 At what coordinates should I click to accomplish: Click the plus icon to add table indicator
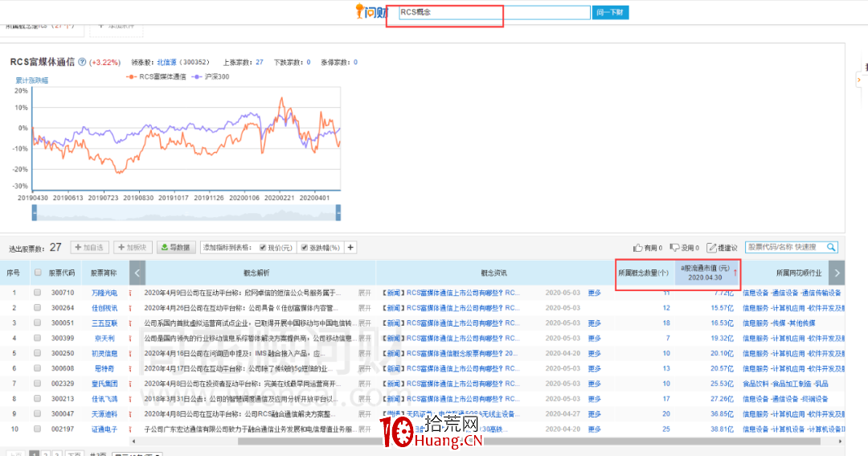350,248
